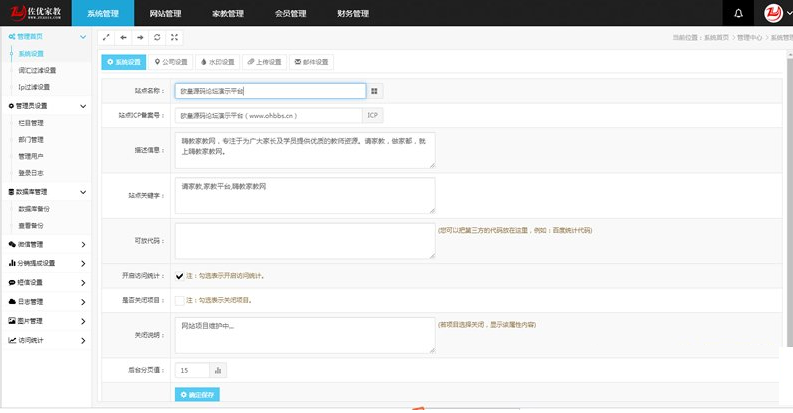Click the expand arrows toolbar icon
This screenshot has width=793, height=413.
106,37
